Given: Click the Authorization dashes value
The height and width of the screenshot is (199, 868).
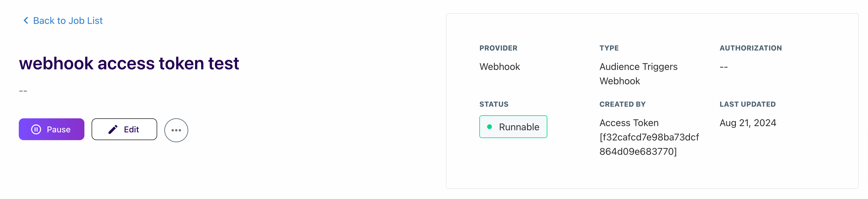Looking at the screenshot, I should click(x=724, y=67).
